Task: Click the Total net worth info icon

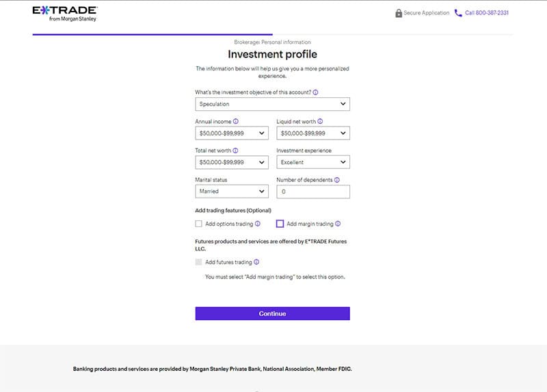Action: point(235,151)
